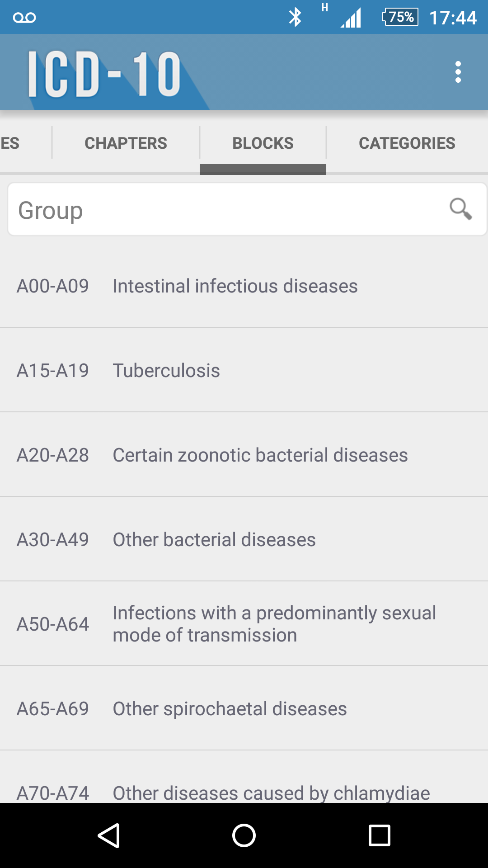This screenshot has height=868, width=488.
Task: Open A65-A69 Other spirochaetal diseases
Action: click(244, 708)
